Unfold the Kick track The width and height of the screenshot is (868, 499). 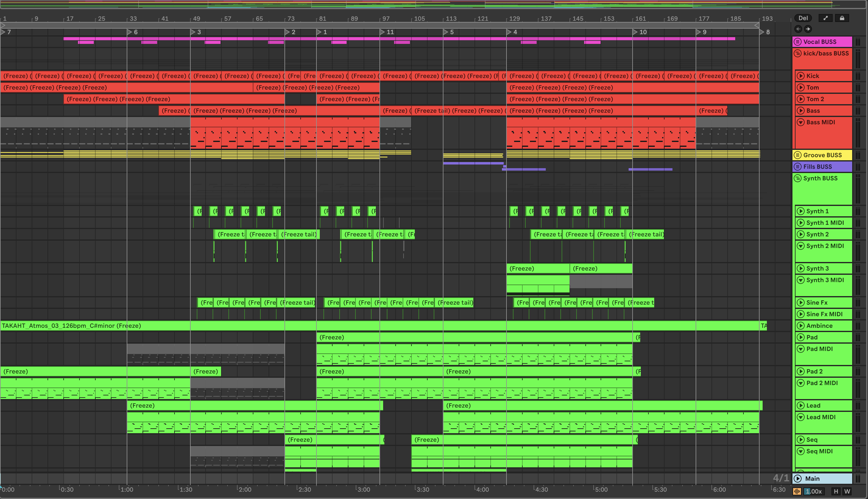800,76
